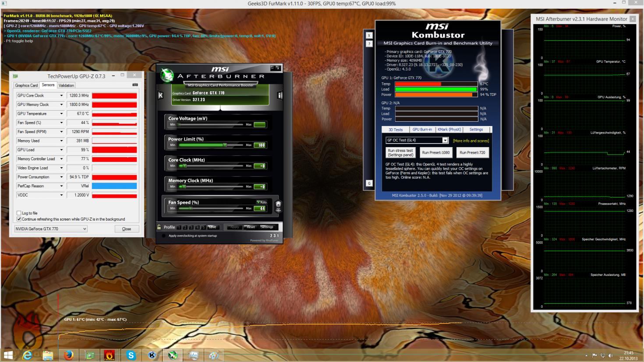Image resolution: width=644 pixels, height=362 pixels.
Task: Open the hardware monitor taskbar icon
Action: [193, 355]
